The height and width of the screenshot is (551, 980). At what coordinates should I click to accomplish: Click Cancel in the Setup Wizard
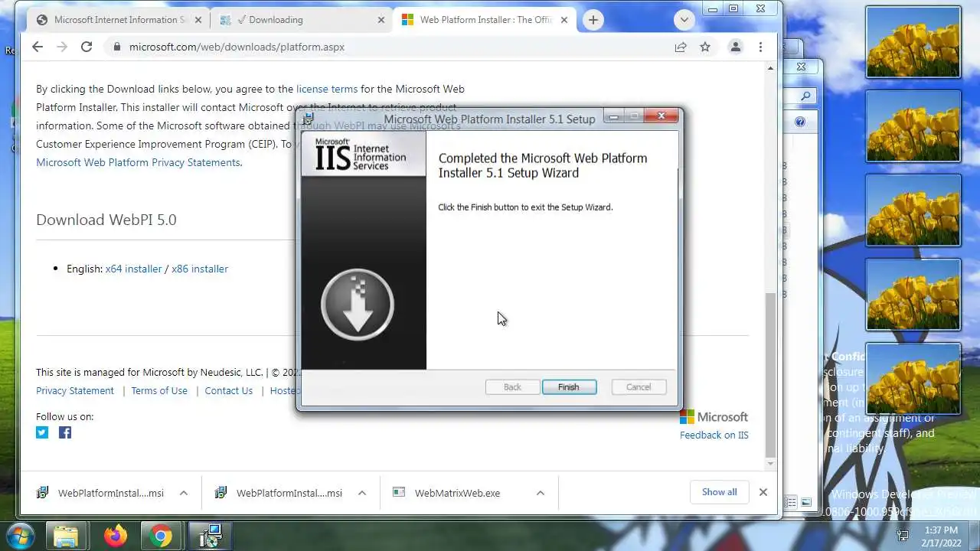pyautogui.click(x=639, y=387)
